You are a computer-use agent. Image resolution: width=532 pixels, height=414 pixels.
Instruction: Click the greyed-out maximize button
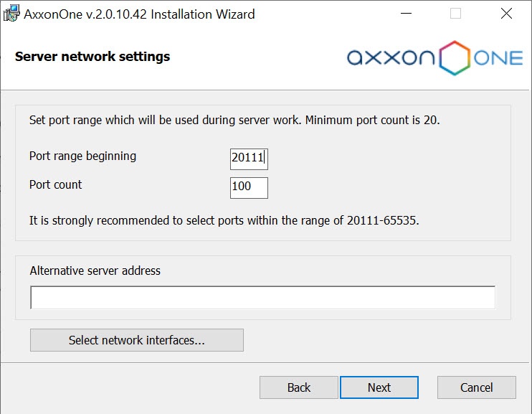455,14
